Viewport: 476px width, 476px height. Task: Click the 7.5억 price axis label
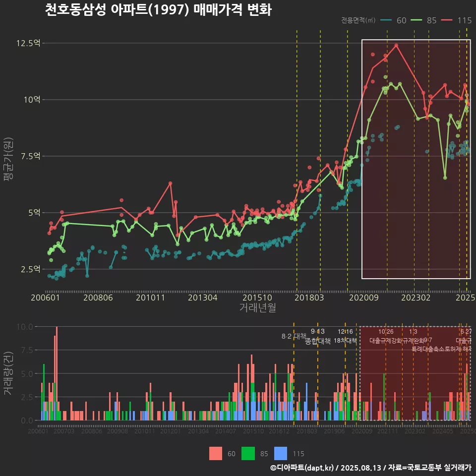click(x=31, y=156)
